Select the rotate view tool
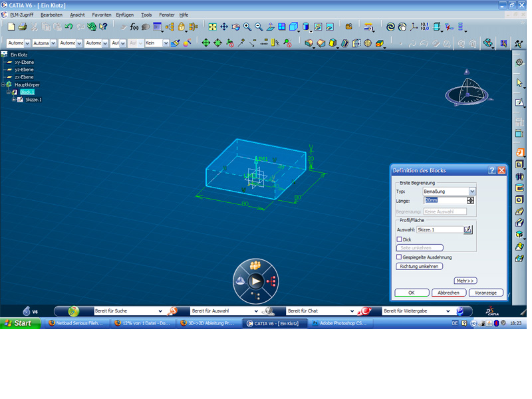Screen dimensions: 532x399 [x=236, y=27]
